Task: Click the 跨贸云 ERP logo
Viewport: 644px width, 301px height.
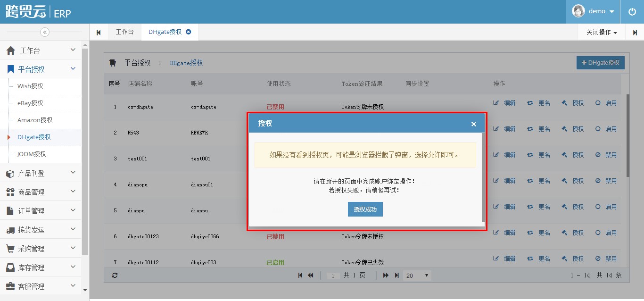Action: point(38,12)
